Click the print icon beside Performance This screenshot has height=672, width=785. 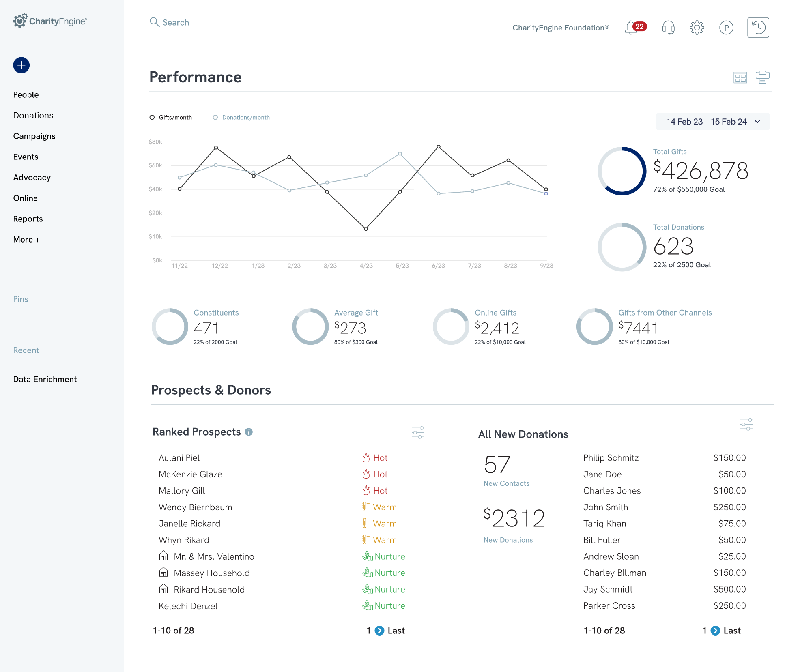pos(762,77)
